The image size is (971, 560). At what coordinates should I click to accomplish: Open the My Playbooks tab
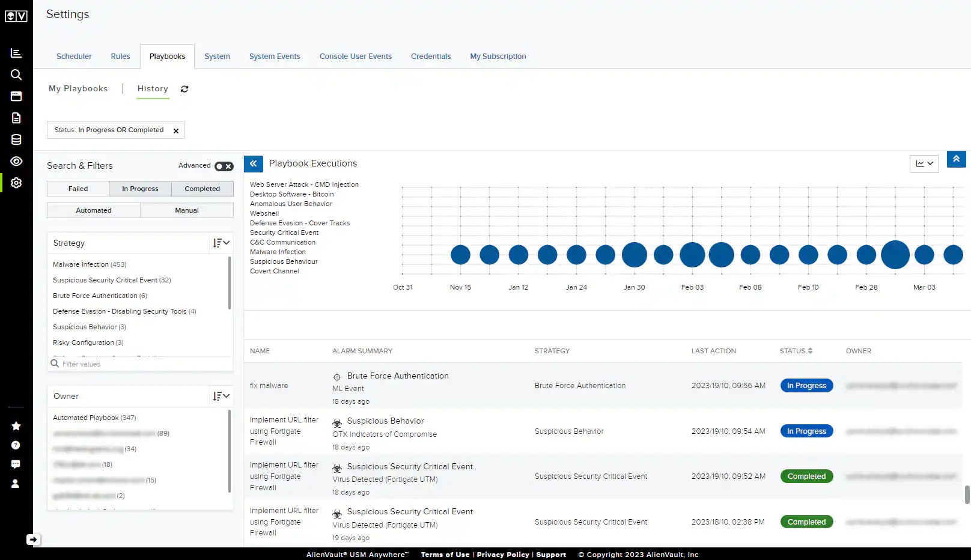point(78,88)
